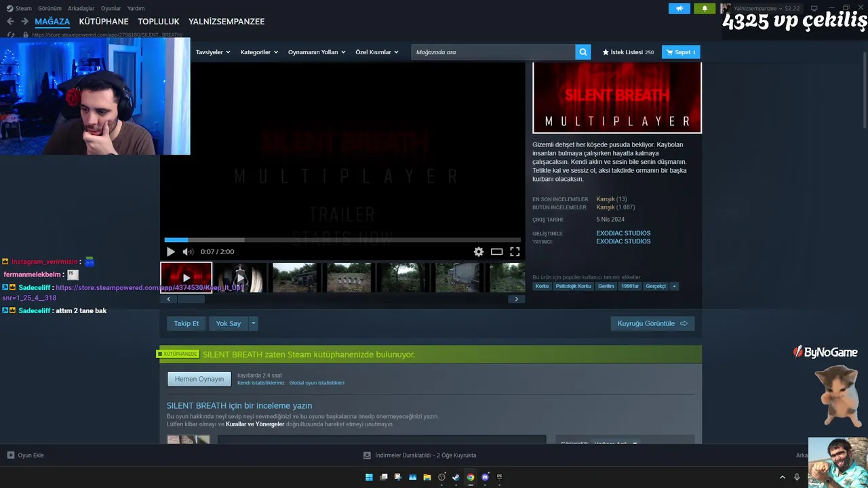The image size is (868, 488).
Task: Click the microphone icon in system tray
Action: (x=797, y=477)
